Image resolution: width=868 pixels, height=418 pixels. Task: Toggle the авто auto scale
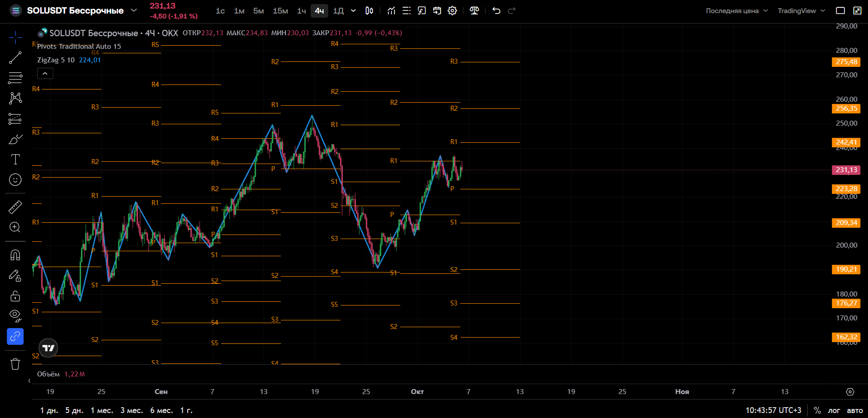tap(854, 410)
